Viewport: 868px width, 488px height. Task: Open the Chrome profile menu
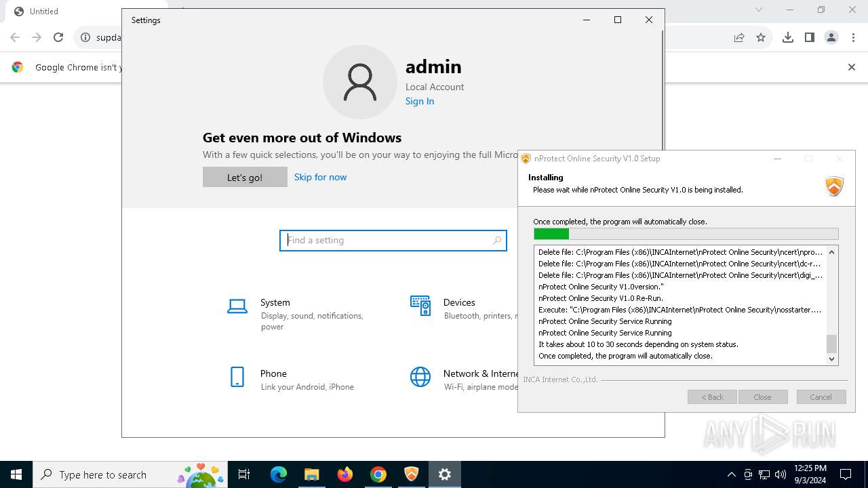(831, 37)
